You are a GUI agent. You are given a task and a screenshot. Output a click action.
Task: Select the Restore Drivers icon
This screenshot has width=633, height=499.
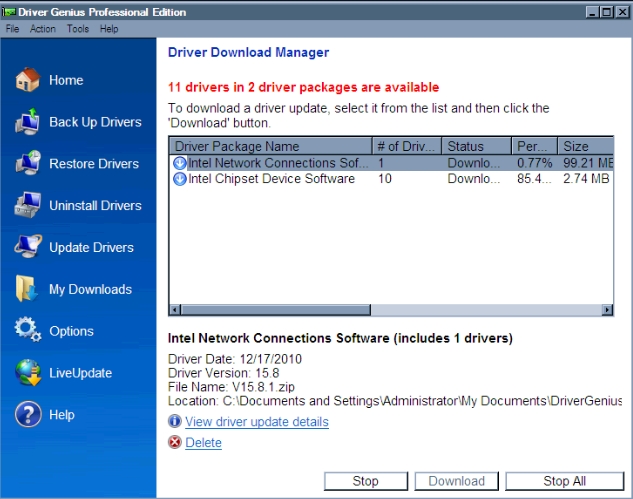coord(27,164)
